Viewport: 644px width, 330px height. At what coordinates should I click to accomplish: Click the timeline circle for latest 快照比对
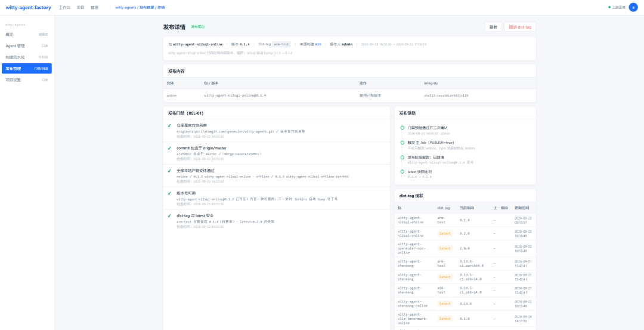tap(402, 171)
